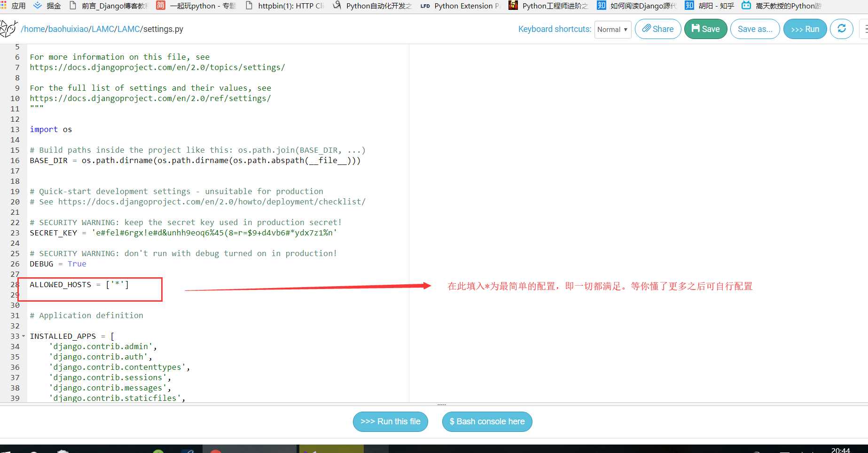Click the PythonAnywhere logo icon
Screen dimensions: 868x453
(x=8, y=29)
